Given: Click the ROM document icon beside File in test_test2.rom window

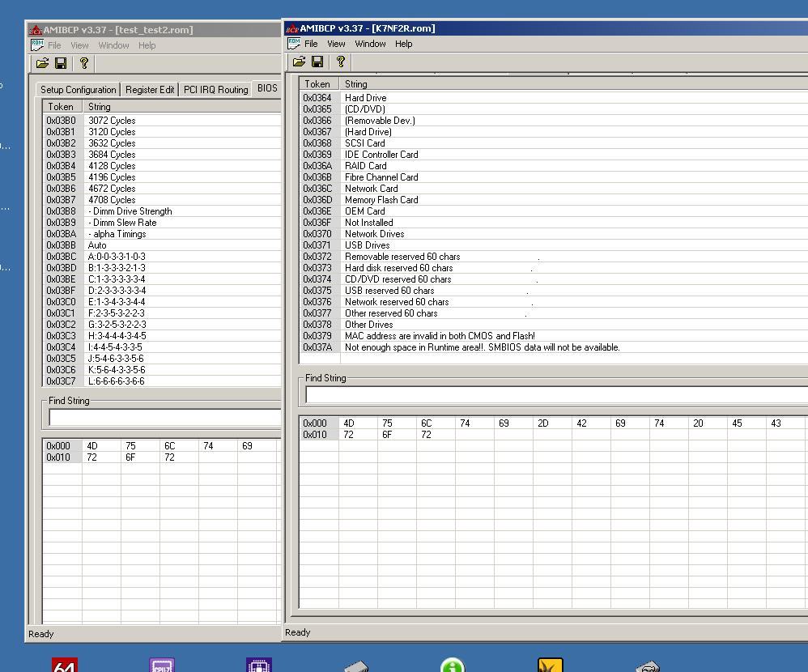Looking at the screenshot, I should [x=37, y=45].
